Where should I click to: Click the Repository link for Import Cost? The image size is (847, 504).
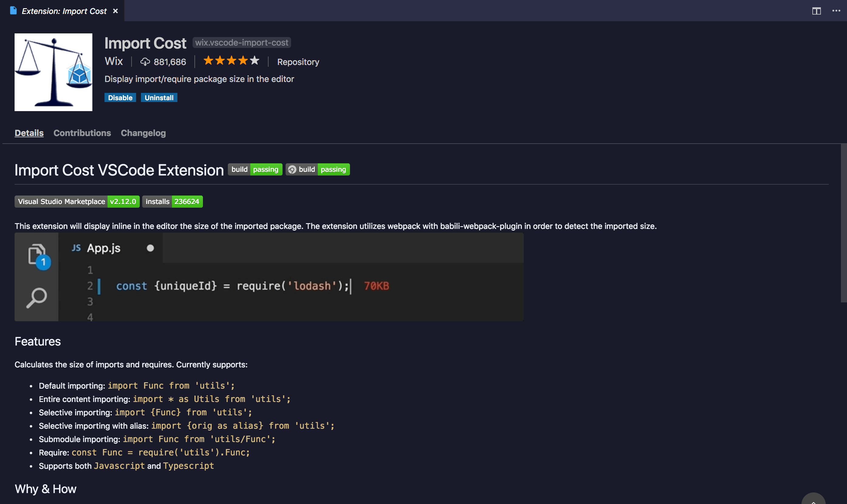pos(298,61)
